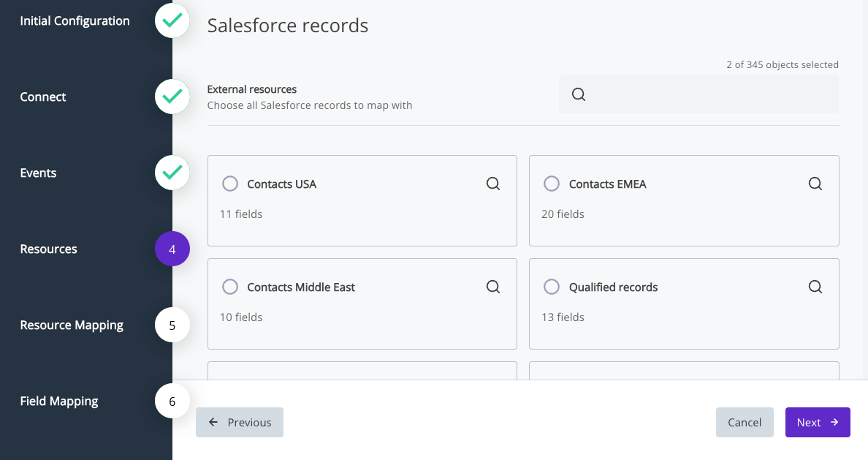Open Field Mapping step in sidebar
Viewport: 868px width, 460px height.
coord(58,401)
